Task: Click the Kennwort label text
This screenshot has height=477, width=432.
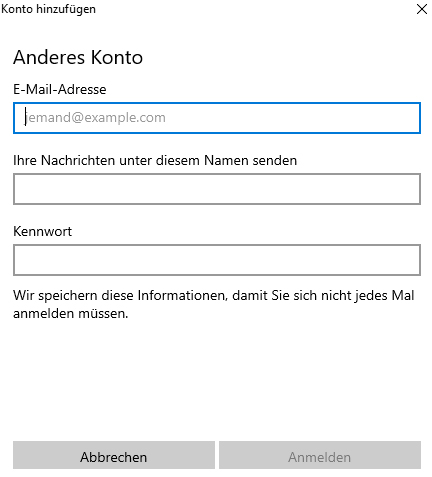Action: pos(42,231)
